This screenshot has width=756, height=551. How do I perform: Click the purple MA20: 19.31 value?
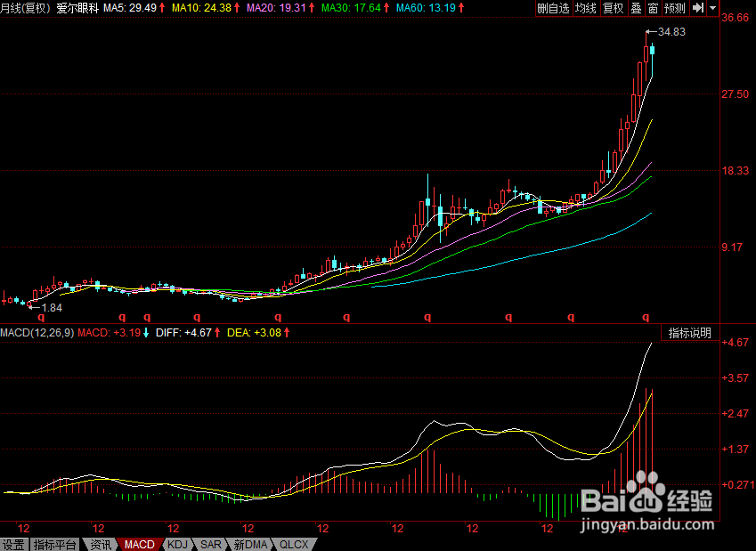(276, 8)
